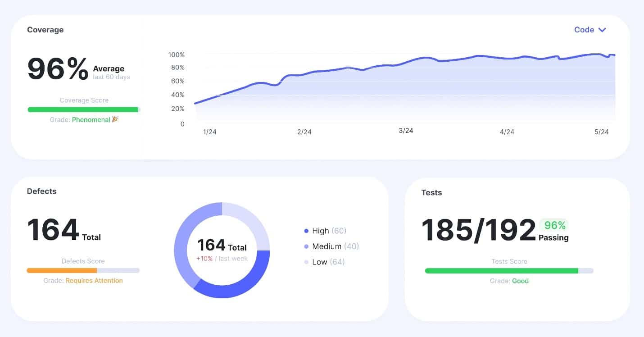This screenshot has height=337, width=644.
Task: Click the 'Tests Score' label
Action: [x=509, y=261]
